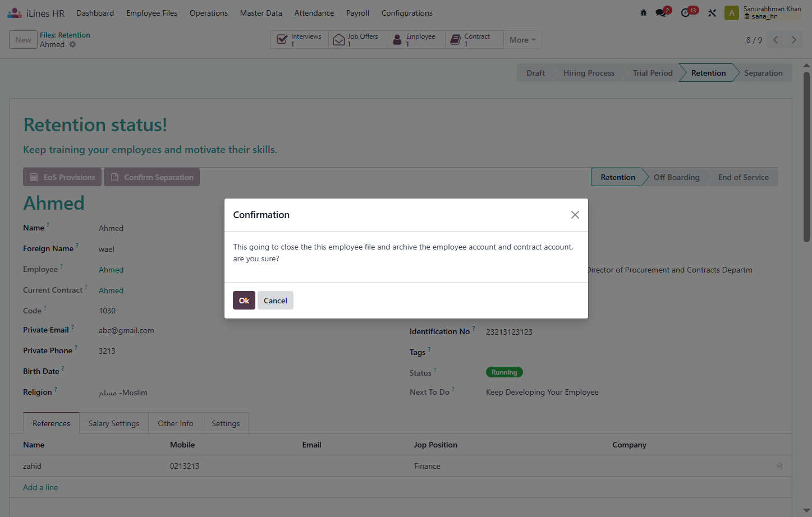Select Separation stage in status bar
812x517 pixels.
pos(763,73)
